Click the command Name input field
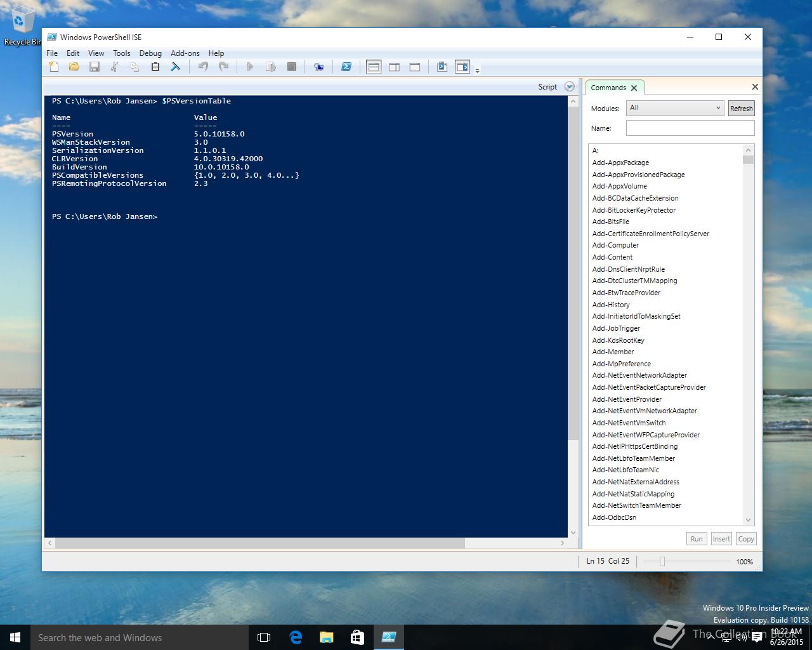The width and height of the screenshot is (812, 650). (x=690, y=128)
